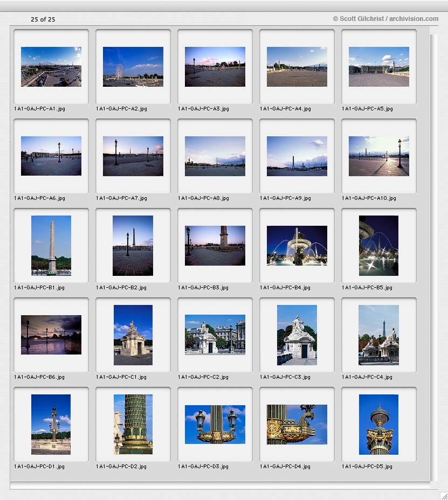Select the Ferris wheel photo 1A1-GAJ-PC-A2.jpg
The width and height of the screenshot is (448, 500).
[x=133, y=67]
